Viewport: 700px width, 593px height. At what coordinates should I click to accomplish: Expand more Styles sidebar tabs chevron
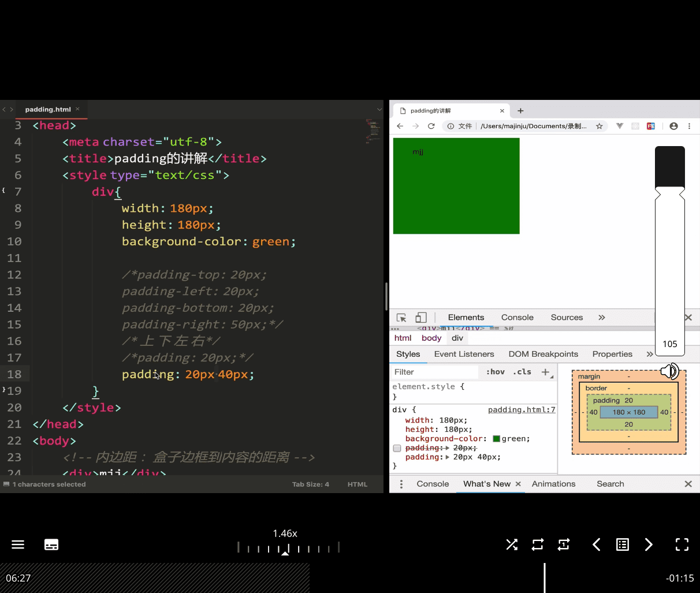pyautogui.click(x=650, y=354)
